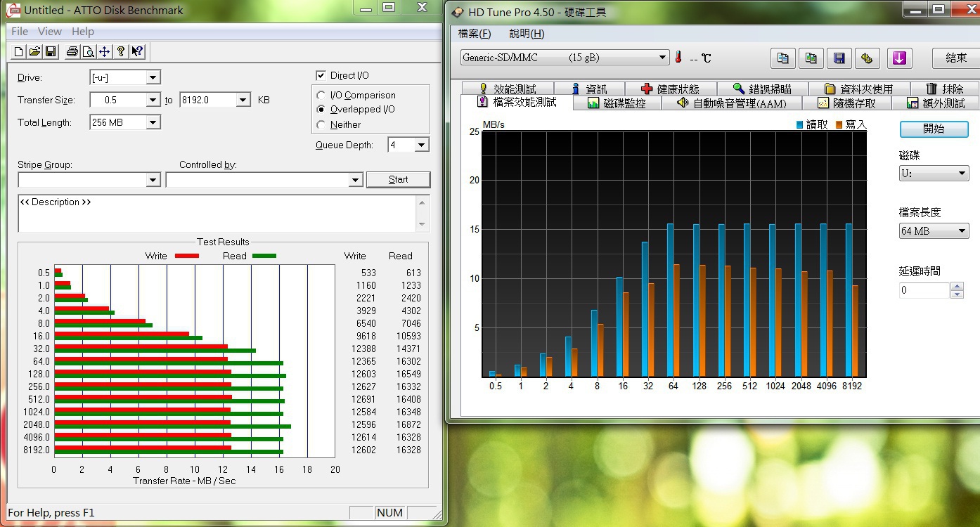Viewport: 980px width, 527px height.
Task: Click the HD Tune Pro title bar icon
Action: (x=457, y=12)
